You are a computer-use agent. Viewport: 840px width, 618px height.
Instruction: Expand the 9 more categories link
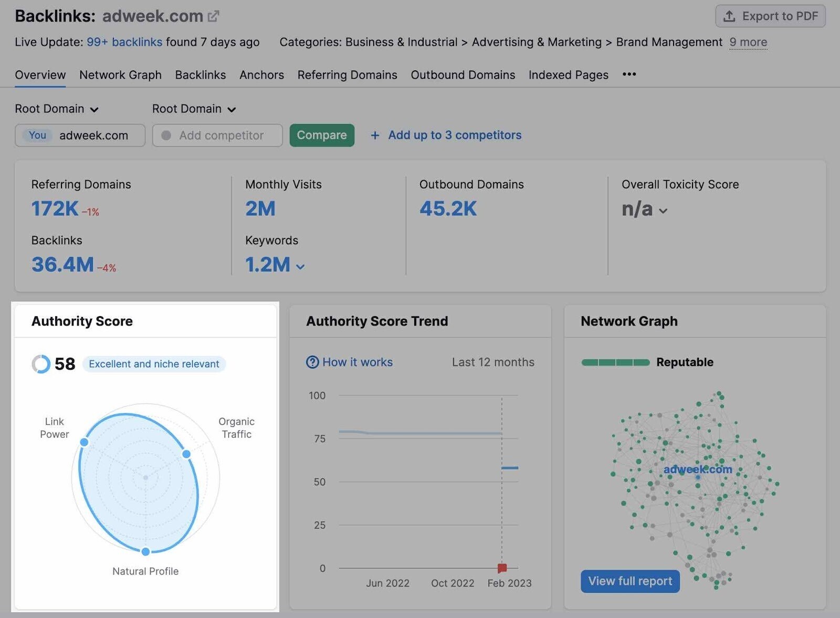pyautogui.click(x=748, y=42)
